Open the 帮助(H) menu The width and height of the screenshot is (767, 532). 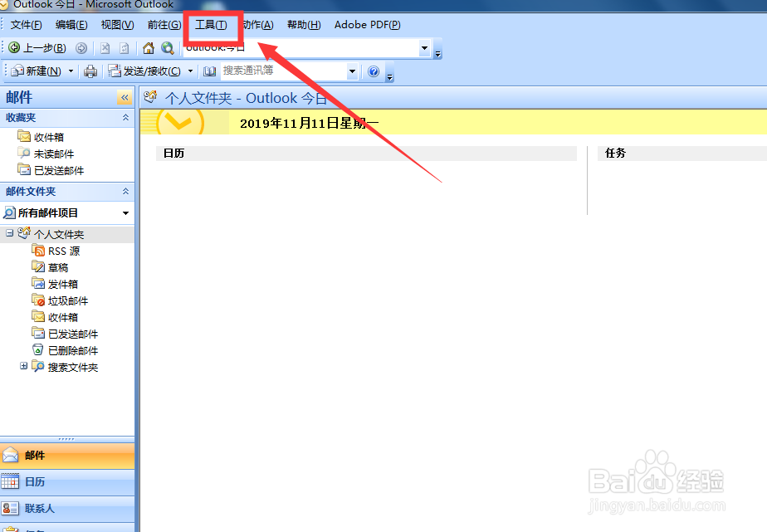pos(304,25)
